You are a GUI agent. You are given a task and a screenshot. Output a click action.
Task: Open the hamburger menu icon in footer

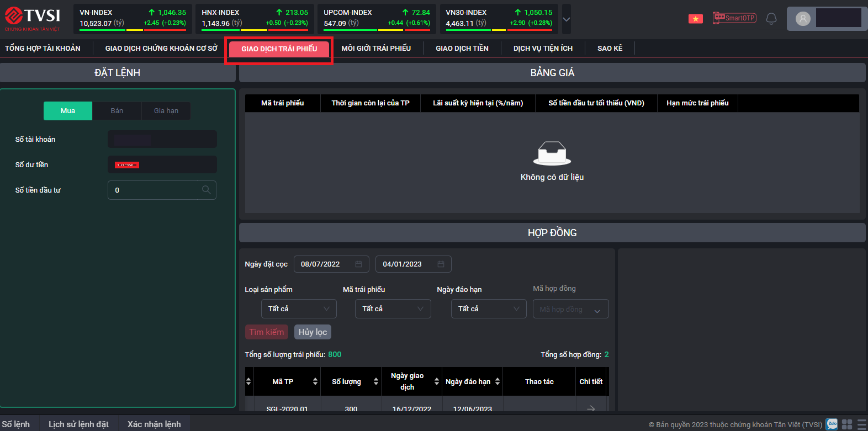coord(862,424)
